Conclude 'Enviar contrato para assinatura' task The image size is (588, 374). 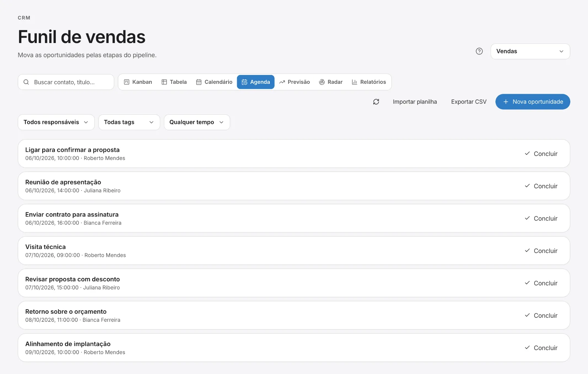541,218
